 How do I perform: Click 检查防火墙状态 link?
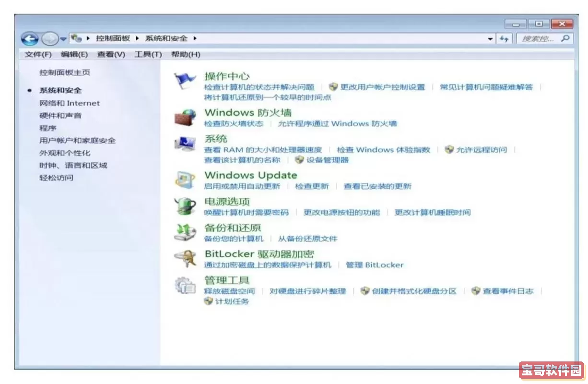234,123
